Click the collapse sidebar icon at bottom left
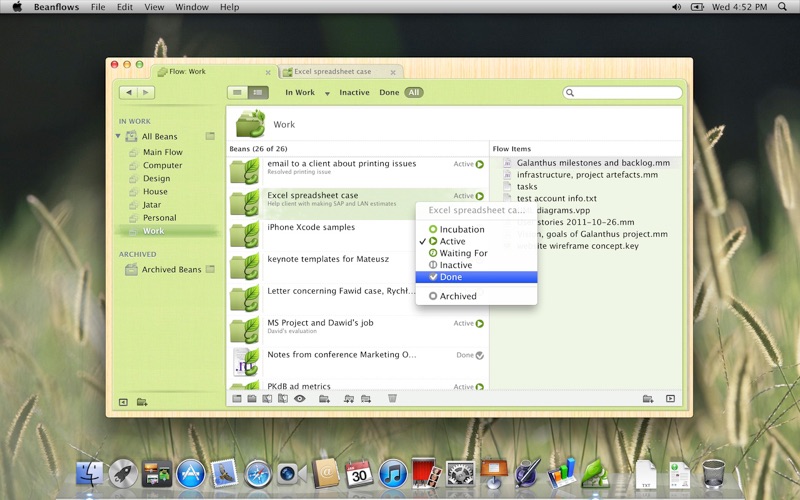This screenshot has width=800, height=500. point(123,402)
